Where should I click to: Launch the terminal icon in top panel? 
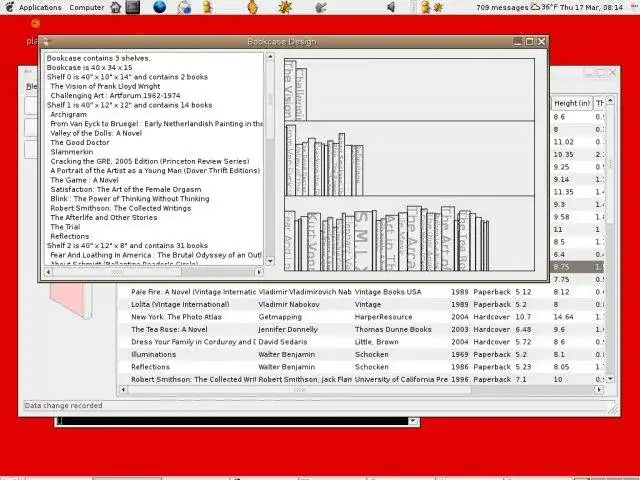pos(133,7)
